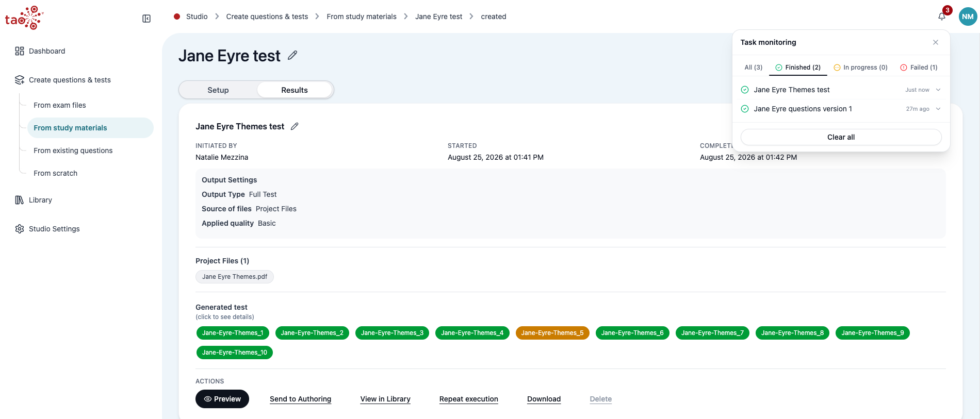Open the orange Jane-Eyre-Themes_5 item
Viewport: 980px width, 419px height.
(552, 333)
